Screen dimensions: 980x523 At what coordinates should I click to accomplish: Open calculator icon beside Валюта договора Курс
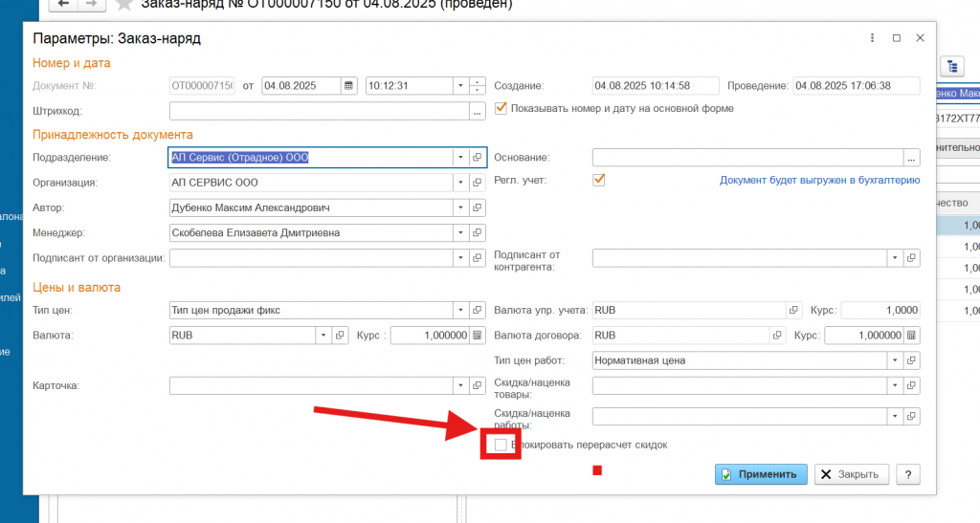[912, 336]
